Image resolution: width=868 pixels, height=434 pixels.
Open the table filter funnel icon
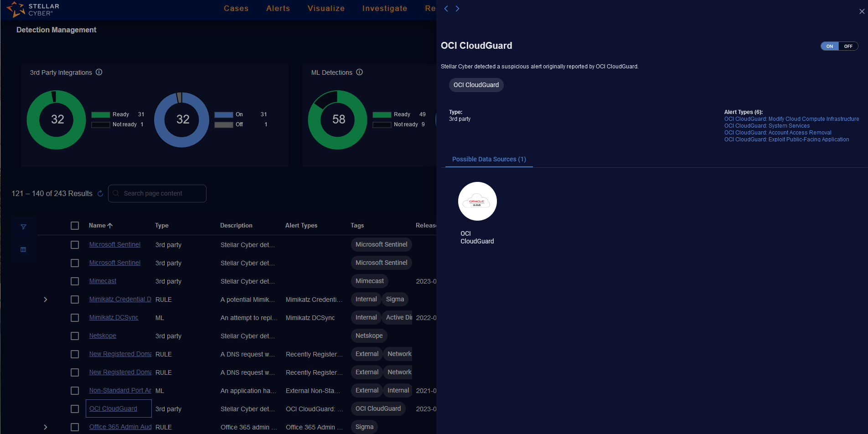(23, 227)
